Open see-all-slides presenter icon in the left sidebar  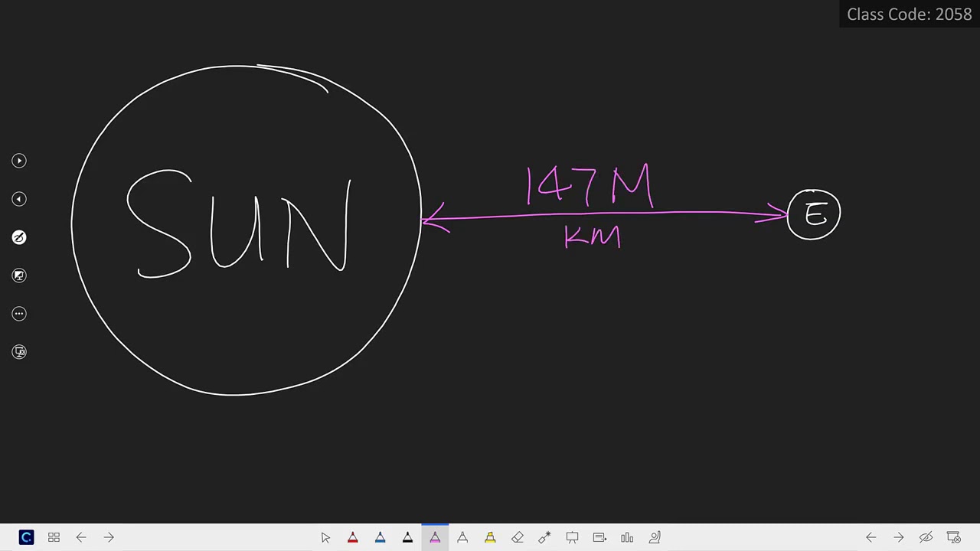[19, 275]
